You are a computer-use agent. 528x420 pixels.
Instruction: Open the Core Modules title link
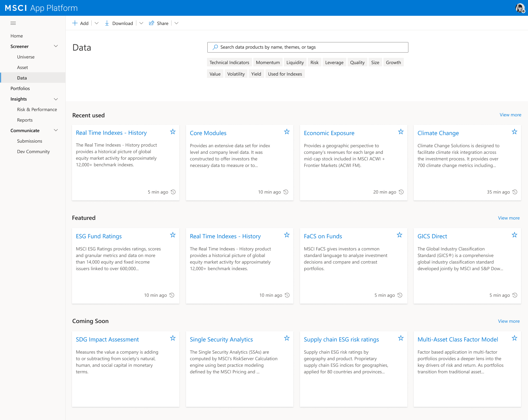point(208,133)
